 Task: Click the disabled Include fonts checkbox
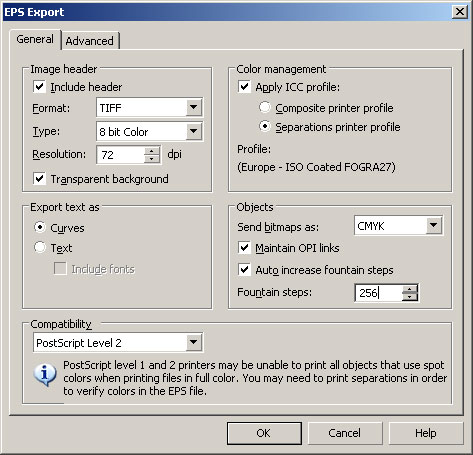tap(60, 269)
